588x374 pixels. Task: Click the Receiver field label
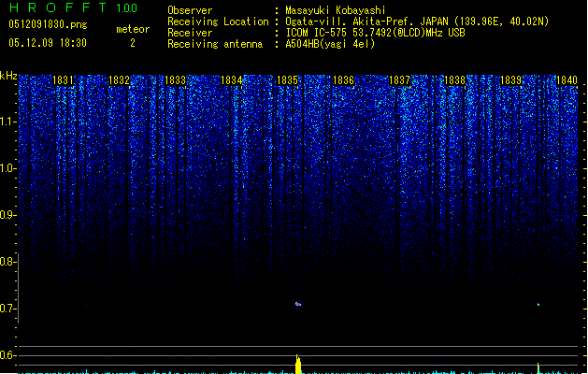[x=190, y=33]
